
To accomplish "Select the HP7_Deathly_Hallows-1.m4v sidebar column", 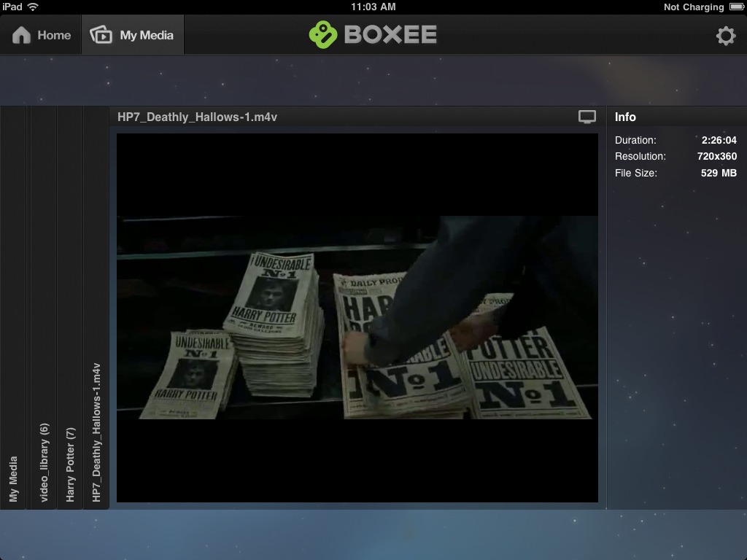I will [97, 308].
